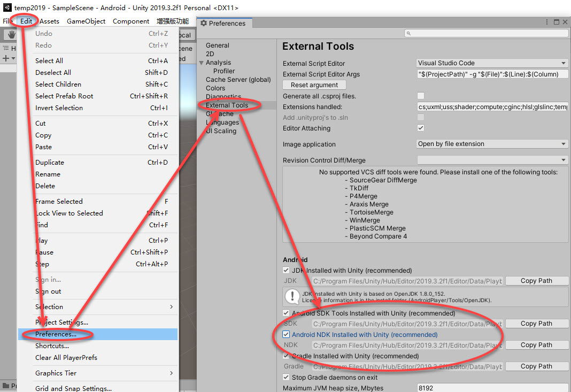Image resolution: width=571 pixels, height=392 pixels.
Task: Click the plus add icon in Hierarchy
Action: coord(6,58)
